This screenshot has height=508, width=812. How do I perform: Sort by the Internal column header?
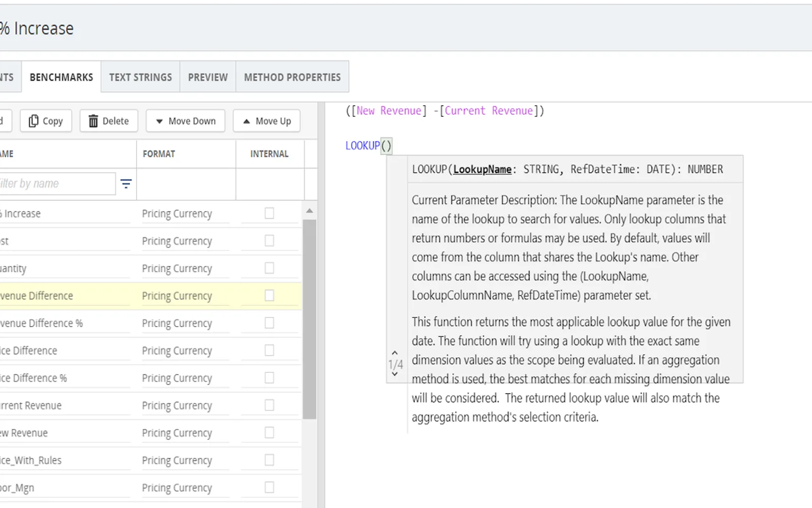tap(269, 154)
